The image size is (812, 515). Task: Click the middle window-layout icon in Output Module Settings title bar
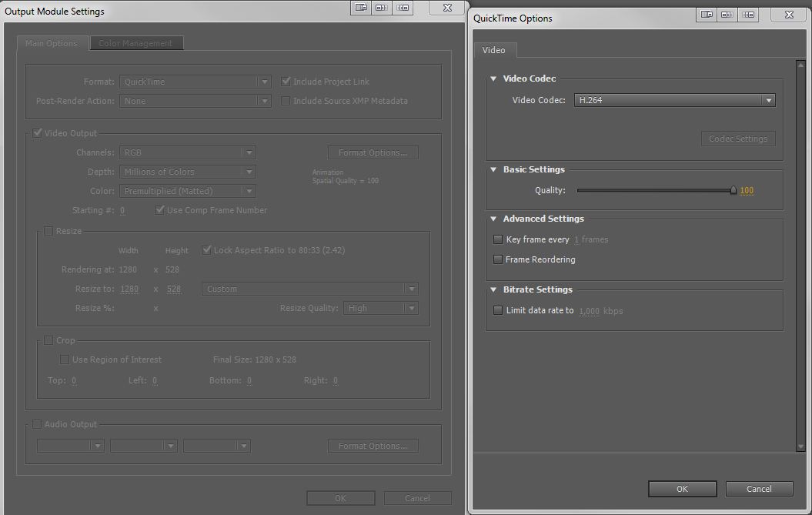tap(381, 8)
